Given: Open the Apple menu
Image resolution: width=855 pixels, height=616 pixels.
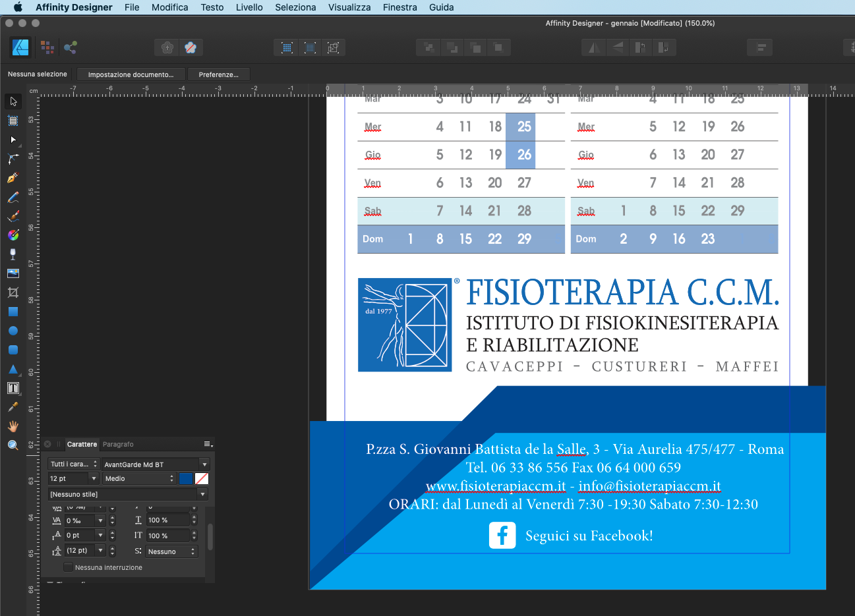Looking at the screenshot, I should pos(18,7).
